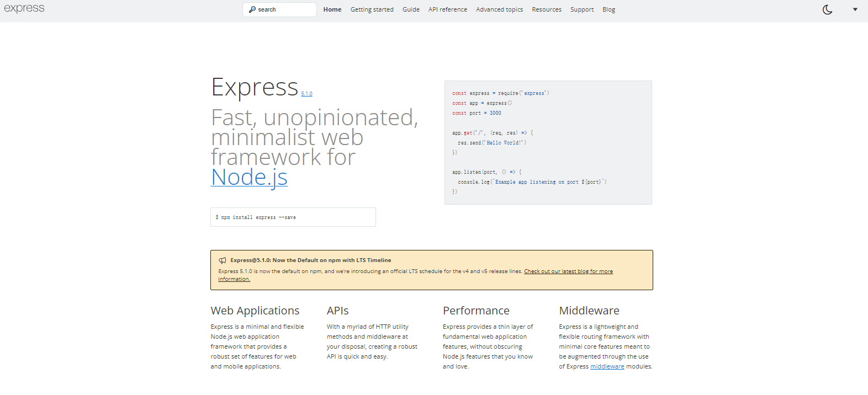Viewport: 868px width, 395px height.
Task: Open the Home menu item
Action: pos(332,9)
